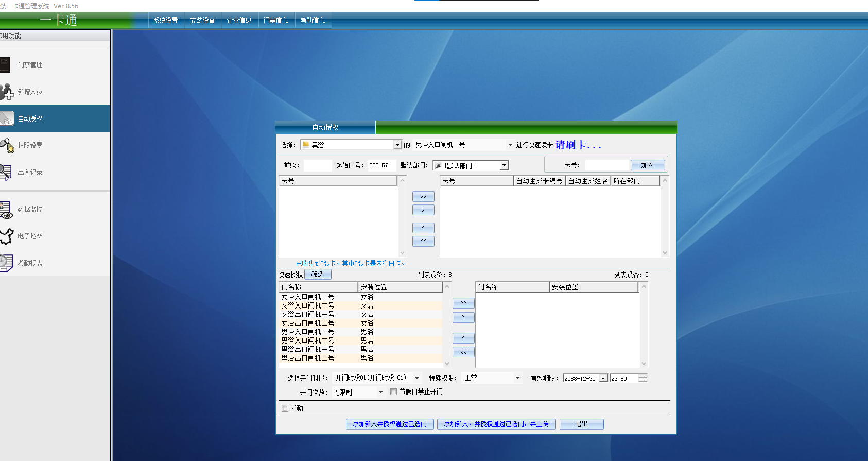Open the 出入记录 records icon

(x=6, y=172)
